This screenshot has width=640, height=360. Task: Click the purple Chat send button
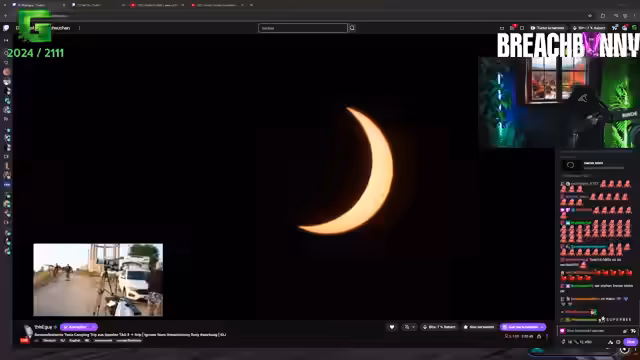pos(631,342)
